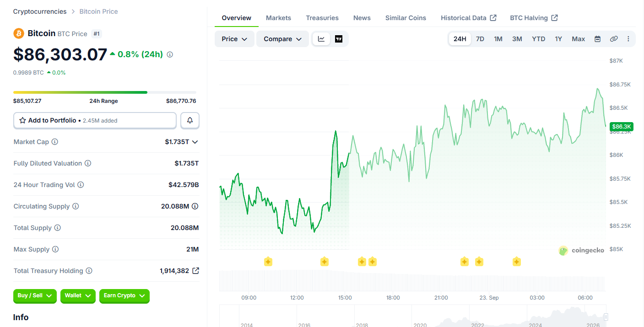644x327 pixels.
Task: Click the $42.579B trading volume value
Action: coord(184,185)
